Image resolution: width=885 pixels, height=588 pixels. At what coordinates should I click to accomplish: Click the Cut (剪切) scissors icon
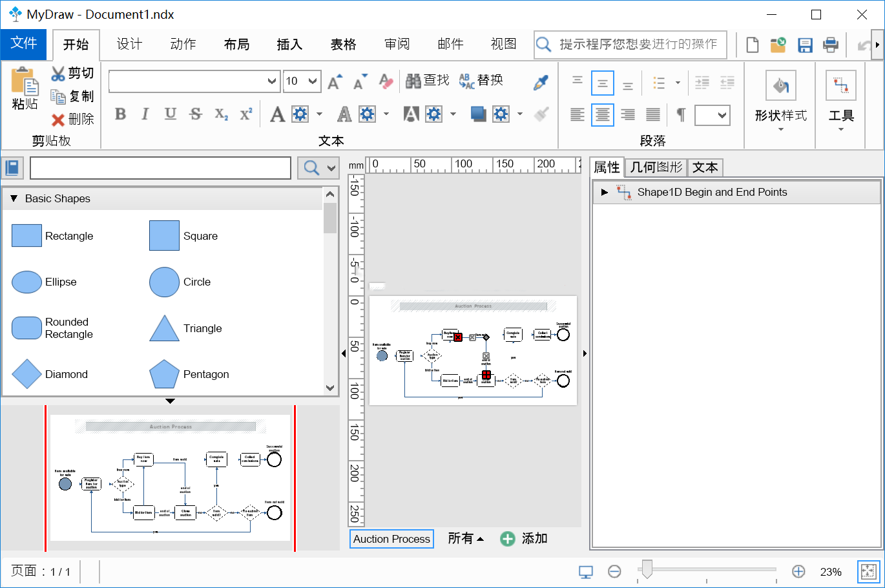click(59, 73)
